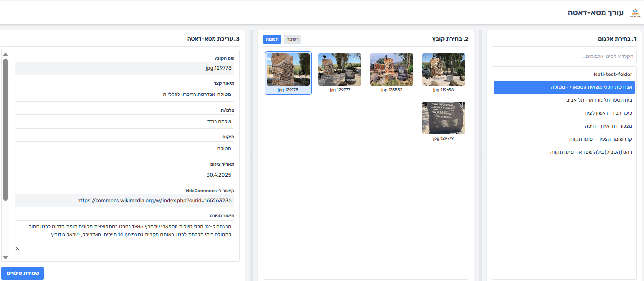Click the צלם/ת photographer field
Image resolution: width=644 pixels, height=281 pixels.
coord(124,122)
